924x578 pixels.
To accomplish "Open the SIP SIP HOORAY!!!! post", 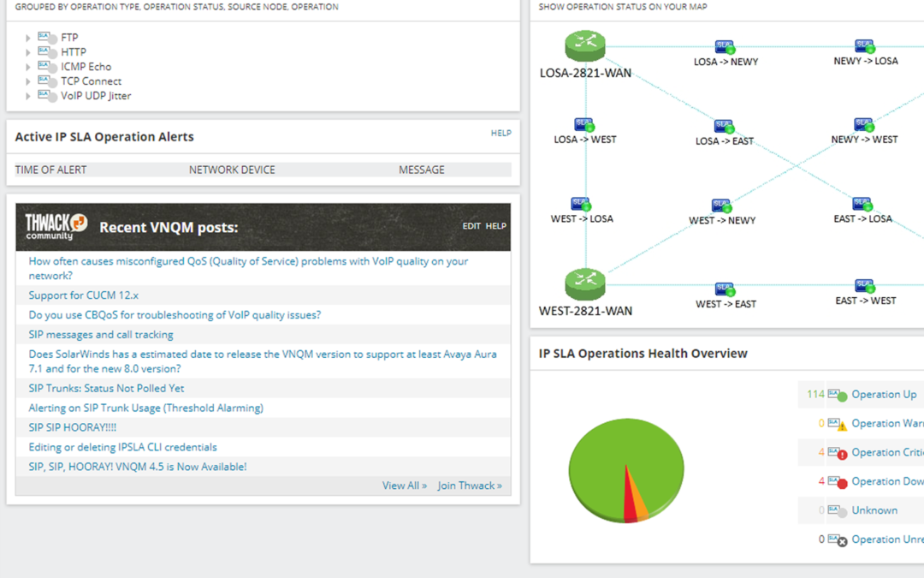I will click(x=73, y=427).
